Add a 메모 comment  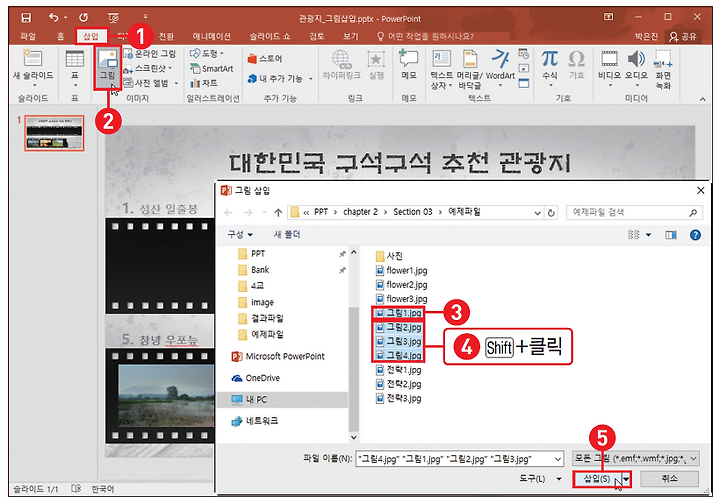click(409, 65)
